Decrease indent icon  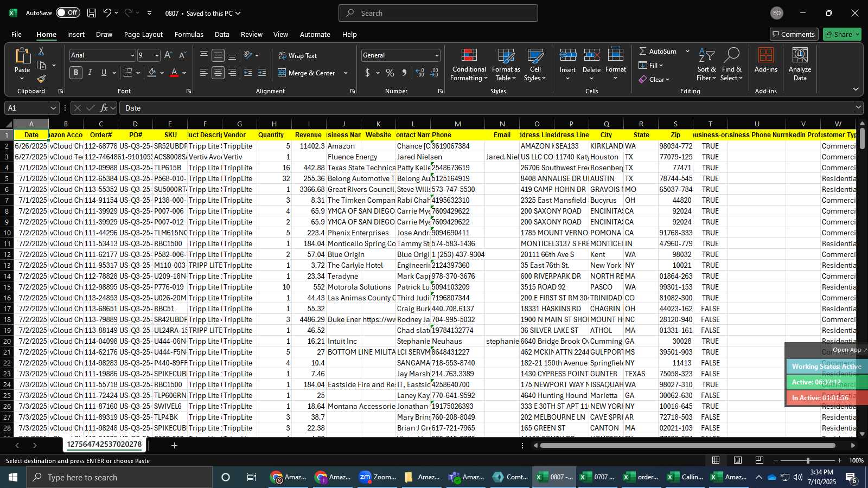248,73
